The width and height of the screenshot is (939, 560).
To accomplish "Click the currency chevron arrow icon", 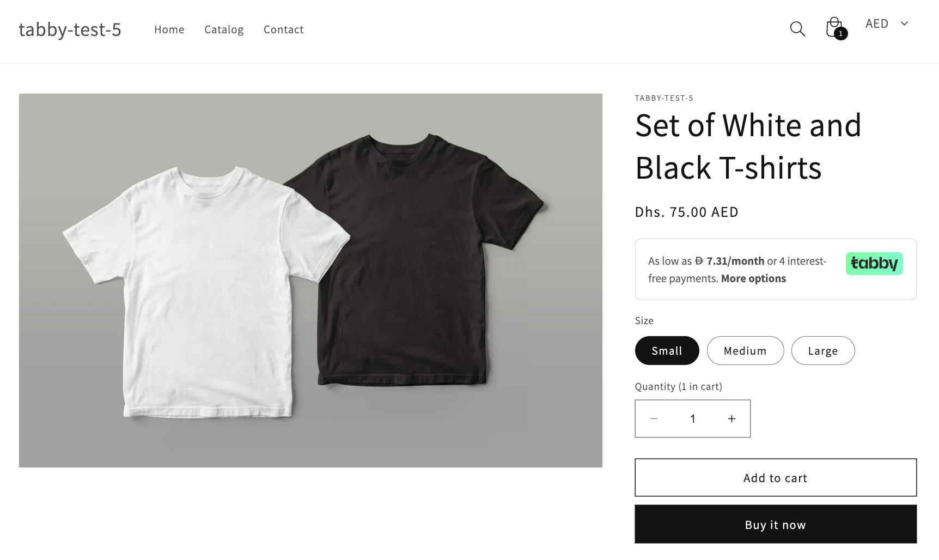I will coord(905,23).
